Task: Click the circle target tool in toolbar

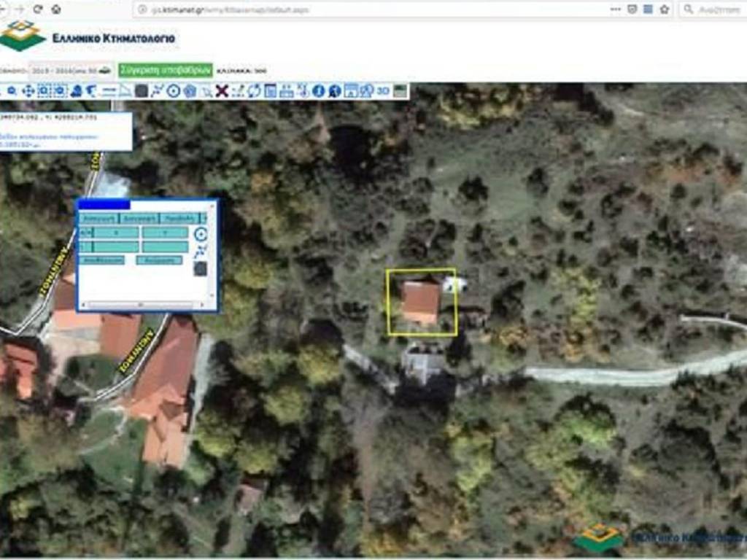Action: tap(174, 91)
